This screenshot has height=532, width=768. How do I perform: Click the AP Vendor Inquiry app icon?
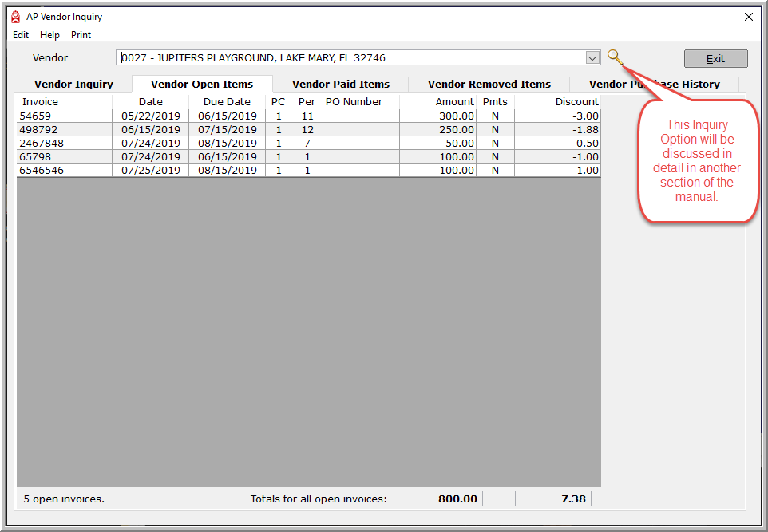(x=15, y=17)
